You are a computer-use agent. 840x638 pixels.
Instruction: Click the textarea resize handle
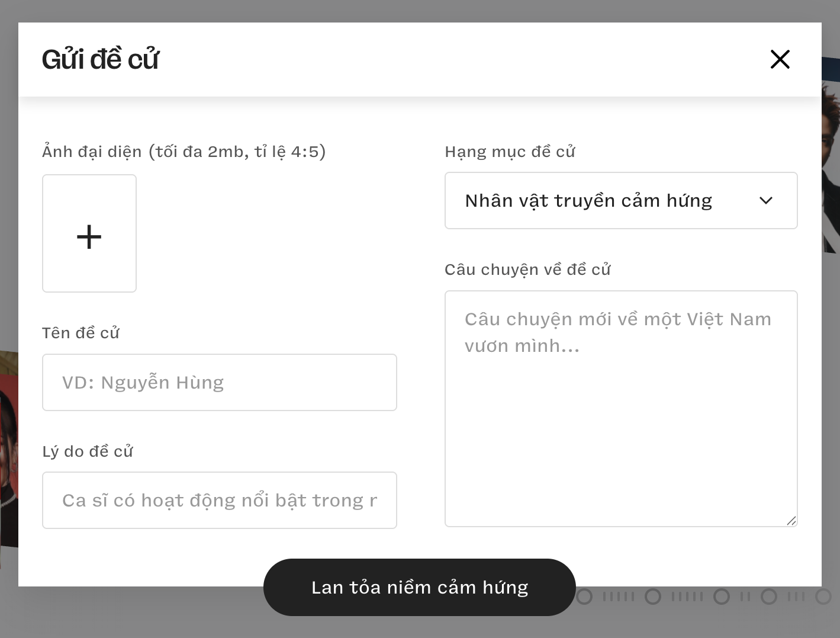point(792,521)
